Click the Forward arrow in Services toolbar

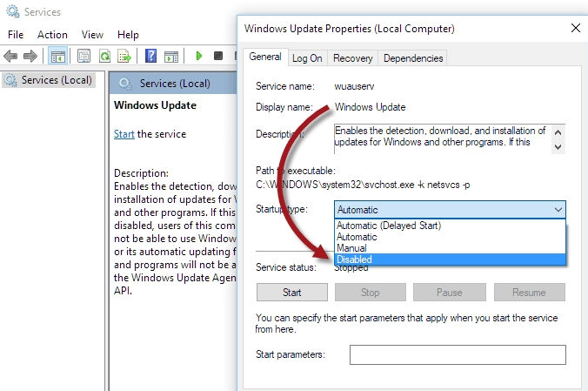point(30,57)
